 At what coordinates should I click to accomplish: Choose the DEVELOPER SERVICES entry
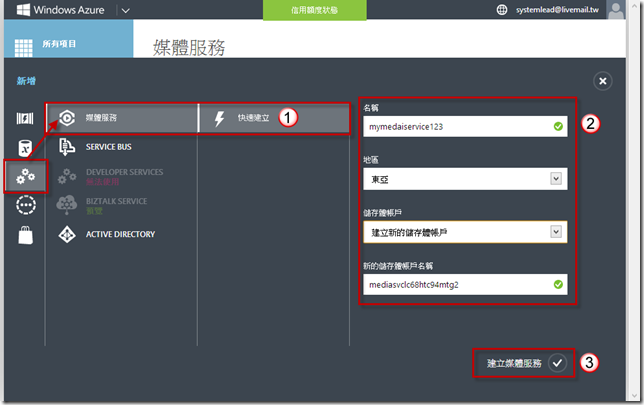[x=124, y=172]
